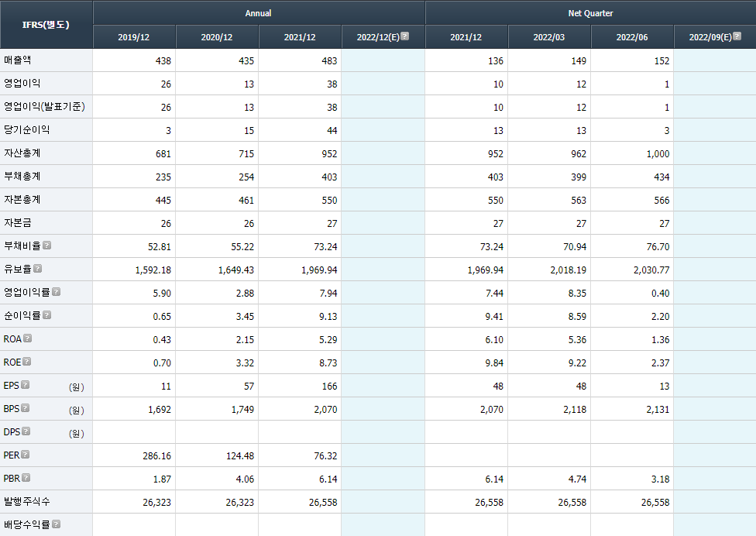
Task: Click the ROA help icon
Action: [27, 338]
